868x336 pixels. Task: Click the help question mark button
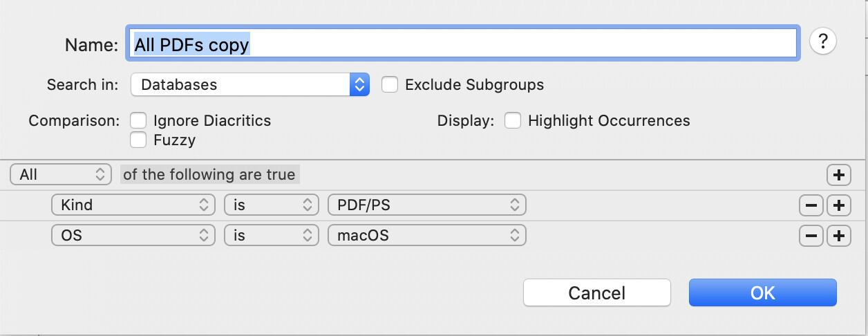(x=822, y=42)
